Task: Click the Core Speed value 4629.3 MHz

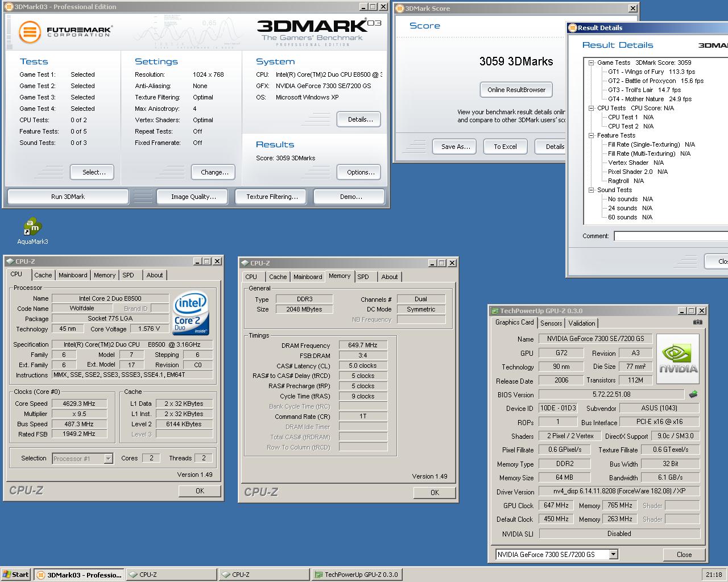Action: (79, 404)
